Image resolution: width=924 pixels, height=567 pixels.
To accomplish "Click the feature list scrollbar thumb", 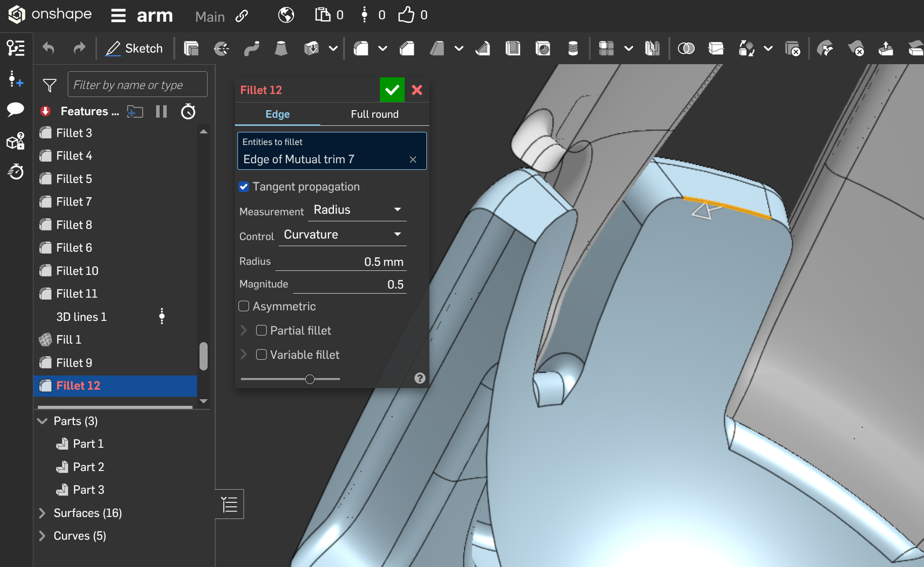I will coord(204,356).
